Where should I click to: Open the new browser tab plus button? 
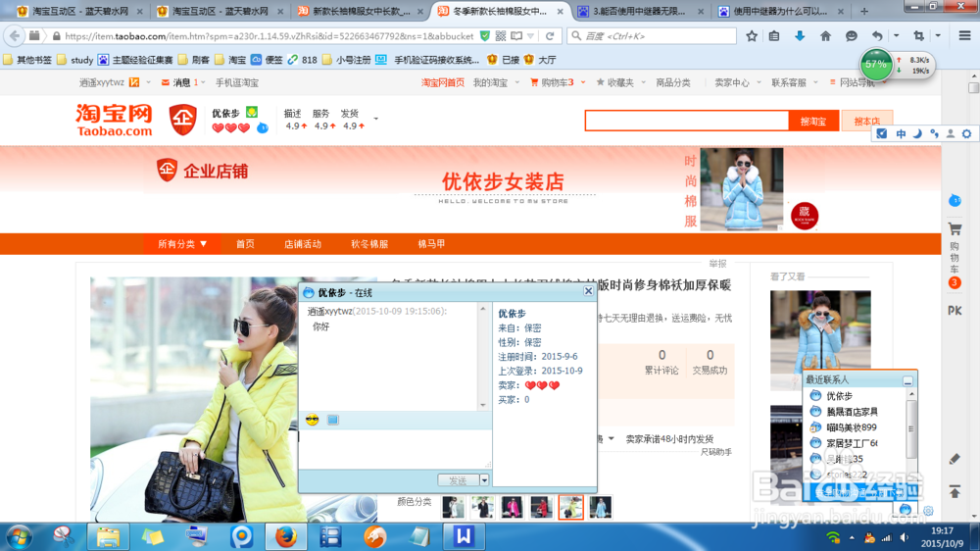864,11
